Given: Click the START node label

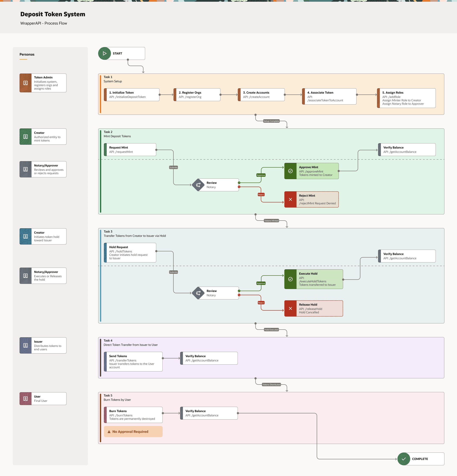Looking at the screenshot, I should point(117,53).
